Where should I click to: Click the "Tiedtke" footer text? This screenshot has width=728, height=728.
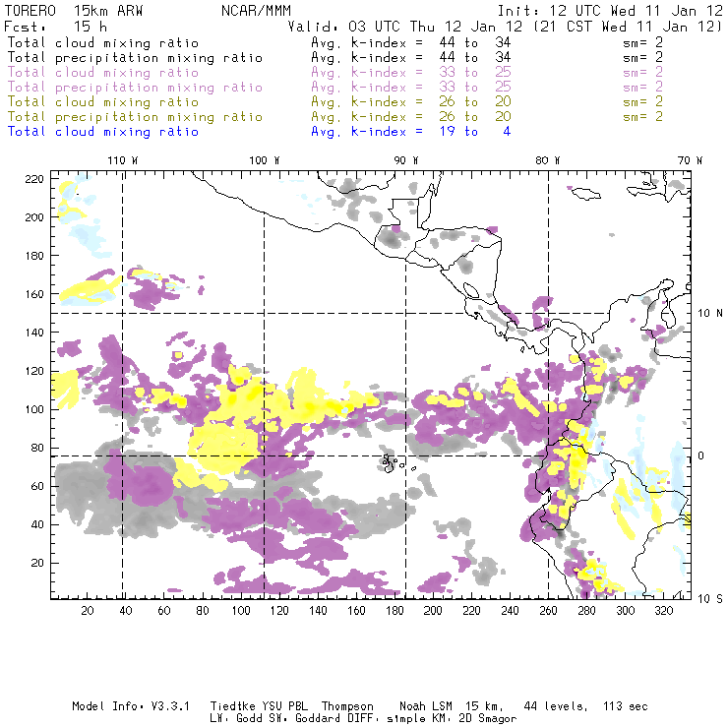click(x=232, y=706)
